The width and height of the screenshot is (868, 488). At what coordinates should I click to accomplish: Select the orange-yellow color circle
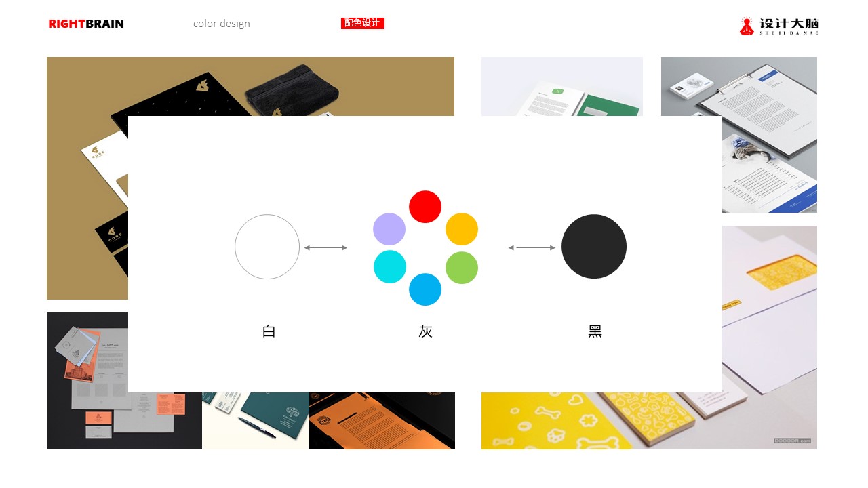coord(462,229)
